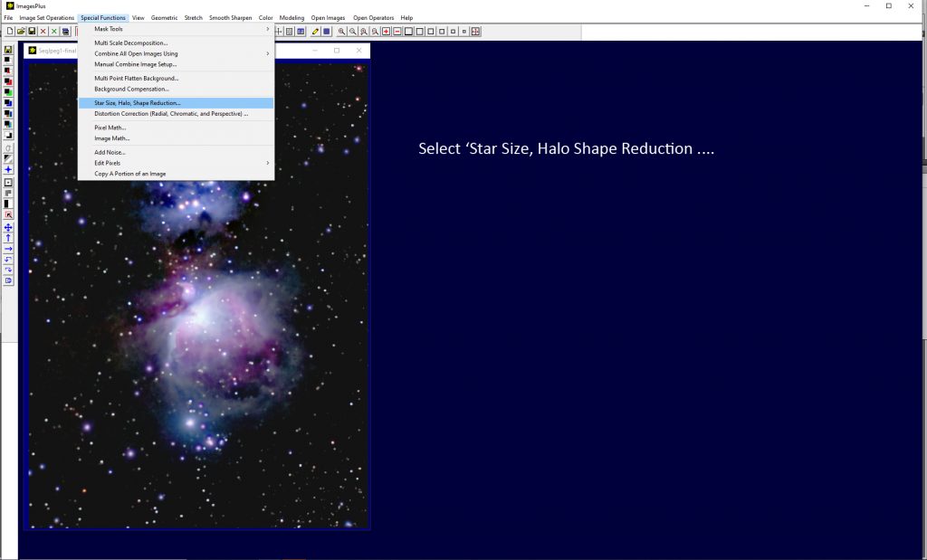Click the smallest square display-size icon
This screenshot has height=560, width=927.
pos(464,32)
